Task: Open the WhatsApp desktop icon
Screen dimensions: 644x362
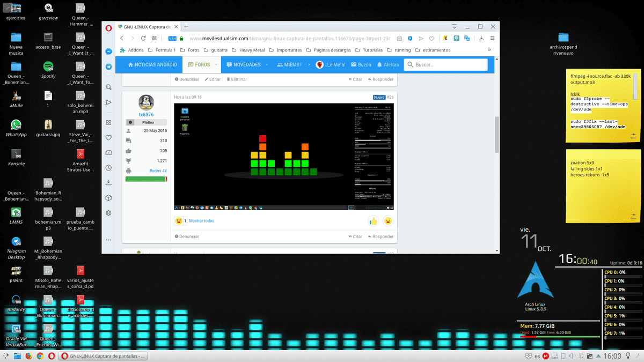Action: [16, 128]
